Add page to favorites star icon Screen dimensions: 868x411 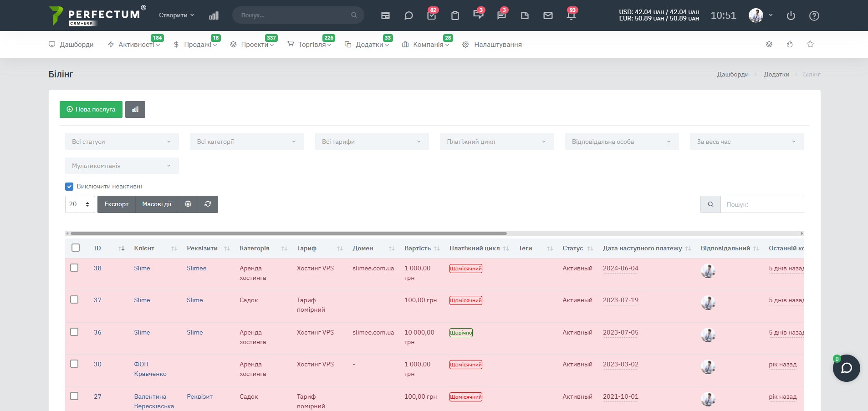pyautogui.click(x=810, y=44)
